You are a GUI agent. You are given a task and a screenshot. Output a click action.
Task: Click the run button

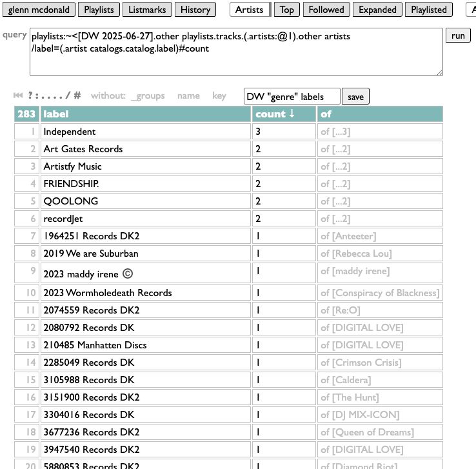click(x=458, y=35)
